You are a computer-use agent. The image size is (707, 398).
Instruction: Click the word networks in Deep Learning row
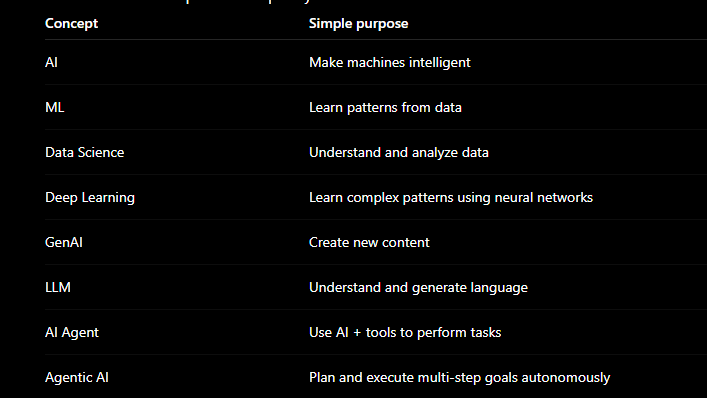(565, 197)
